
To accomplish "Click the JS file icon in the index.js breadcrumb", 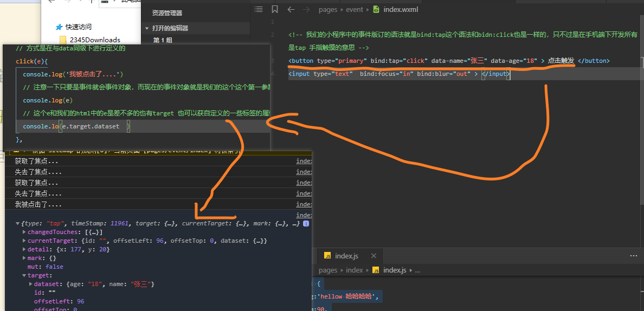I will pos(376,270).
